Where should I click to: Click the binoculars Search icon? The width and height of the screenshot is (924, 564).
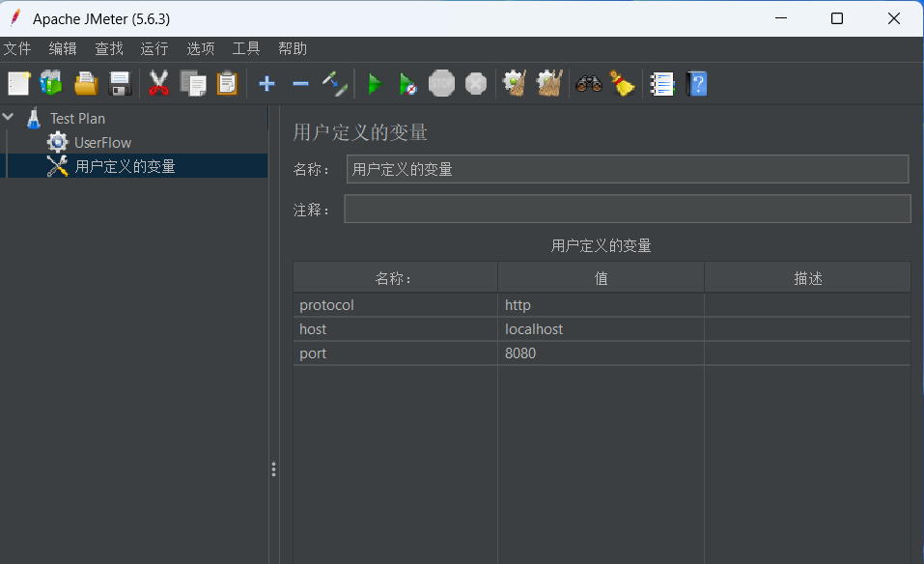coord(589,84)
